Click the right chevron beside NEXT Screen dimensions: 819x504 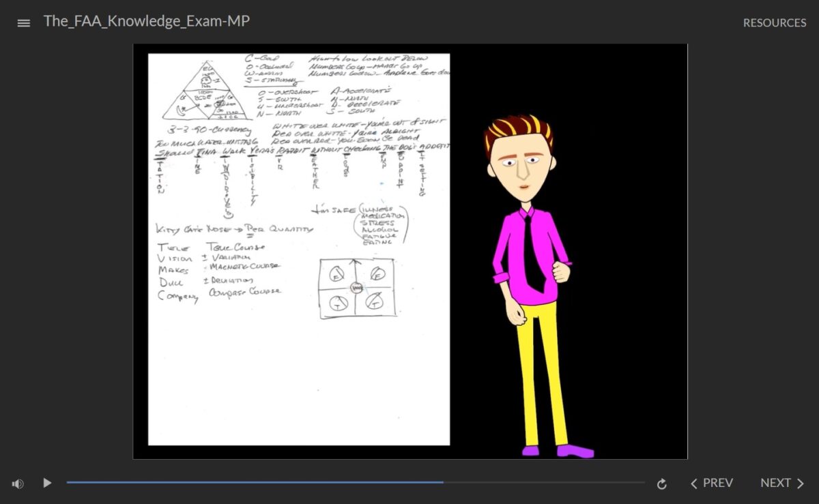[x=800, y=484]
